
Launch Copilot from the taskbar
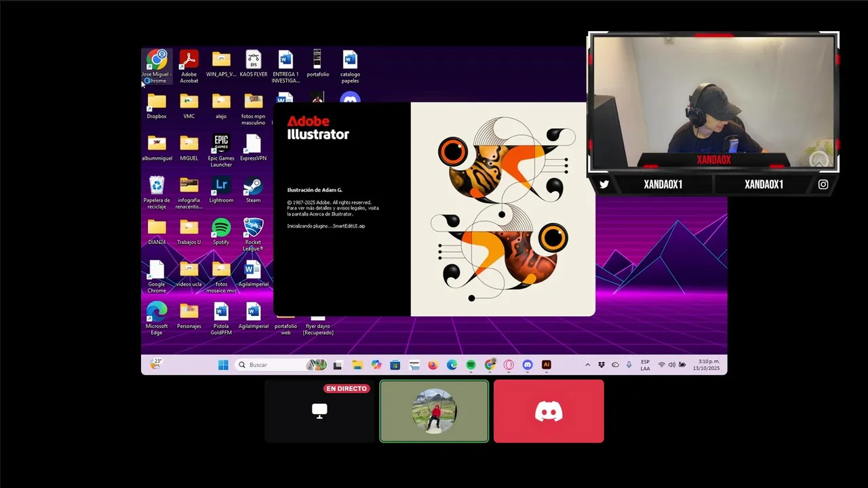pyautogui.click(x=376, y=365)
